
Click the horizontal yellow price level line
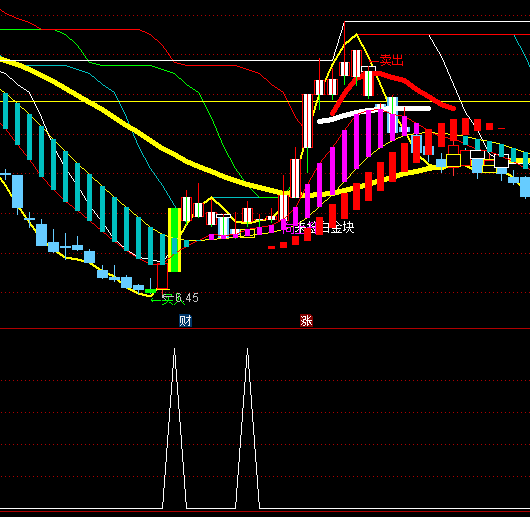pyautogui.click(x=265, y=101)
